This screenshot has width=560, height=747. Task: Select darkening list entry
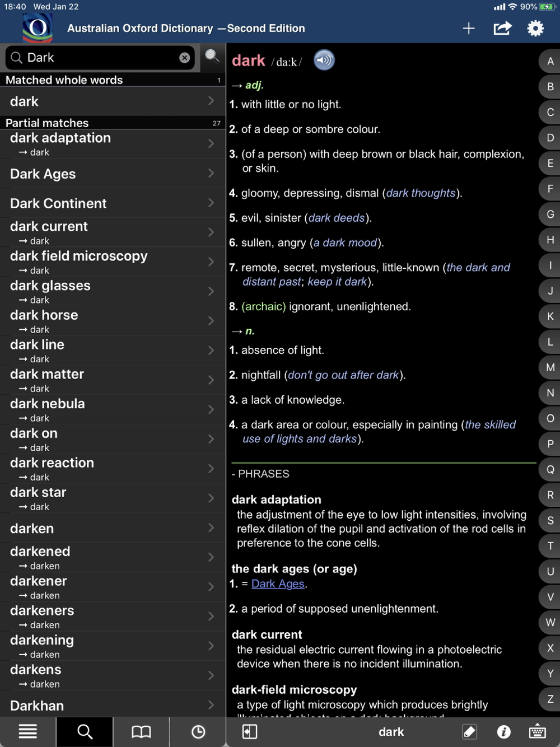[x=112, y=646]
